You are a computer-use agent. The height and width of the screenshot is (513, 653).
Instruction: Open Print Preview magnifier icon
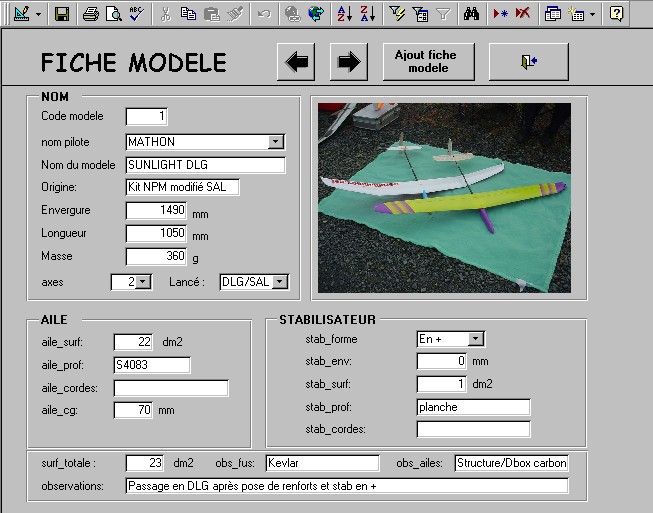tap(113, 14)
